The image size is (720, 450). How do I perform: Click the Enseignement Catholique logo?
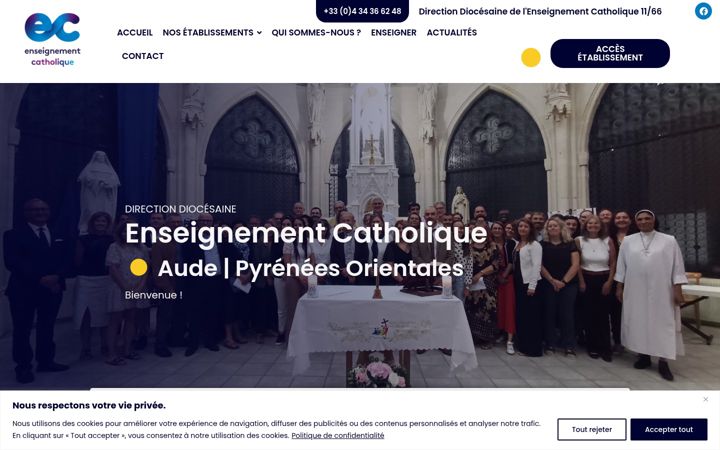[52, 39]
